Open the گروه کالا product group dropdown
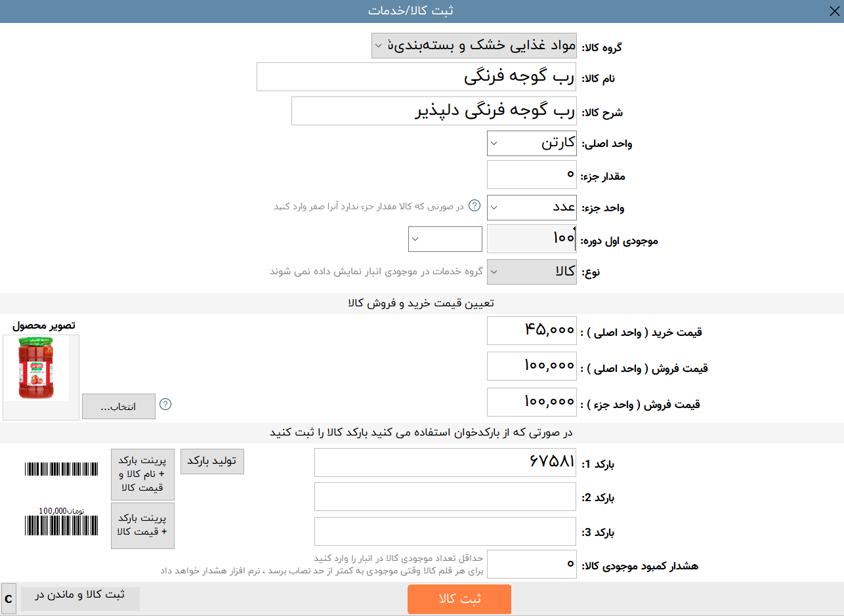The height and width of the screenshot is (616, 844). (x=474, y=46)
